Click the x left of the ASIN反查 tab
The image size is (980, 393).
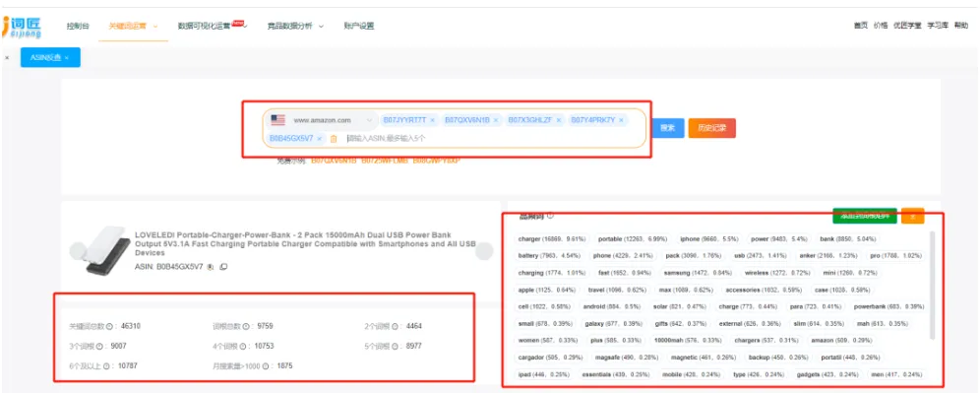click(7, 57)
